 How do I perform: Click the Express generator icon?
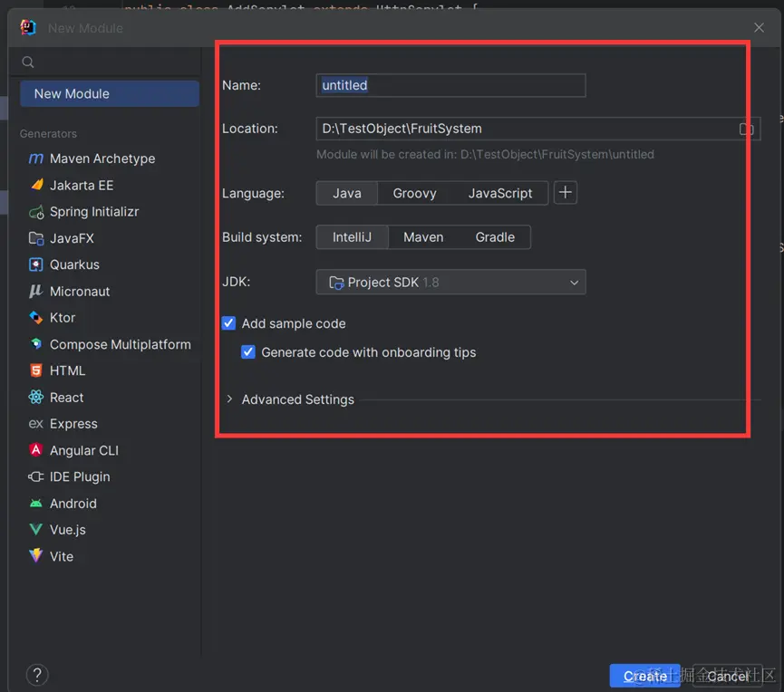point(36,424)
